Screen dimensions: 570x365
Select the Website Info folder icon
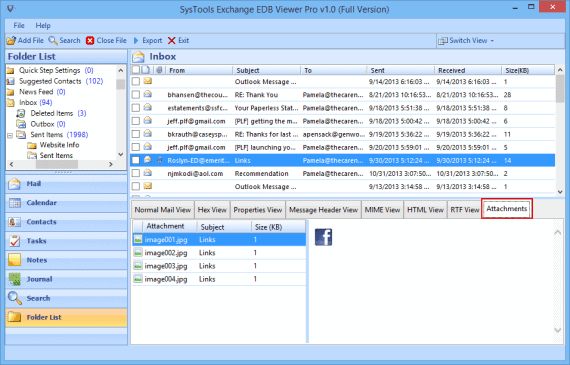[x=32, y=145]
